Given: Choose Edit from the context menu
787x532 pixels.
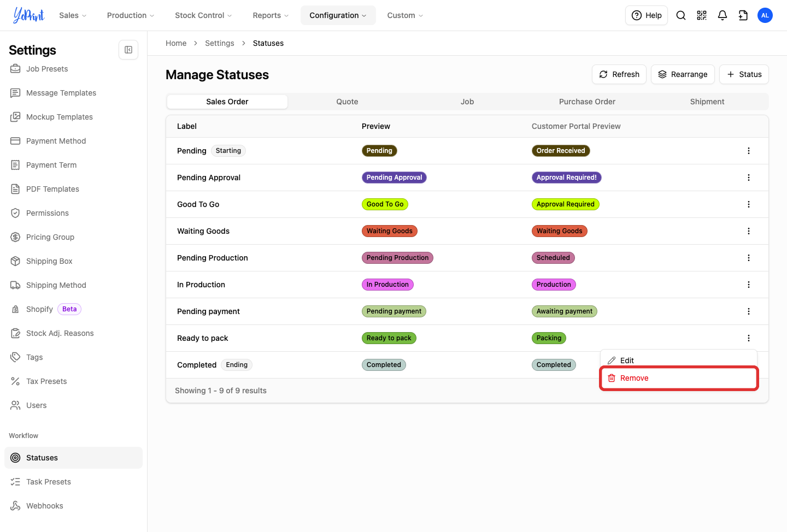Looking at the screenshot, I should point(679,360).
